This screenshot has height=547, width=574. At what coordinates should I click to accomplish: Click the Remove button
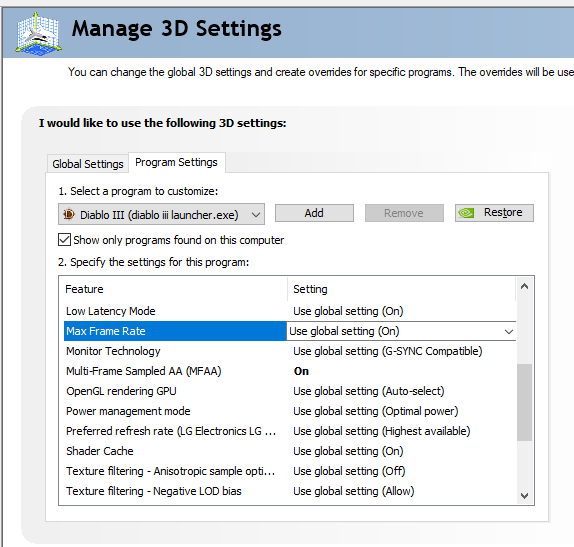pos(404,213)
